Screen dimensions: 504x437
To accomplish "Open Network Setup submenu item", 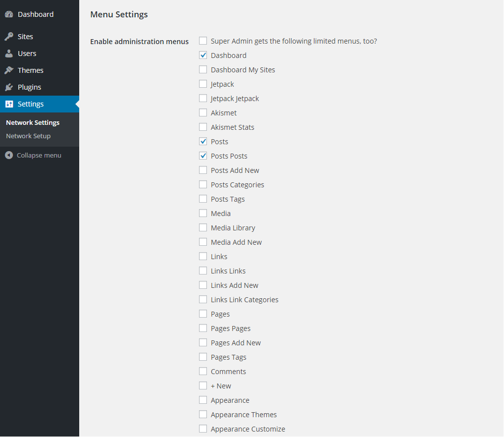I will point(28,136).
